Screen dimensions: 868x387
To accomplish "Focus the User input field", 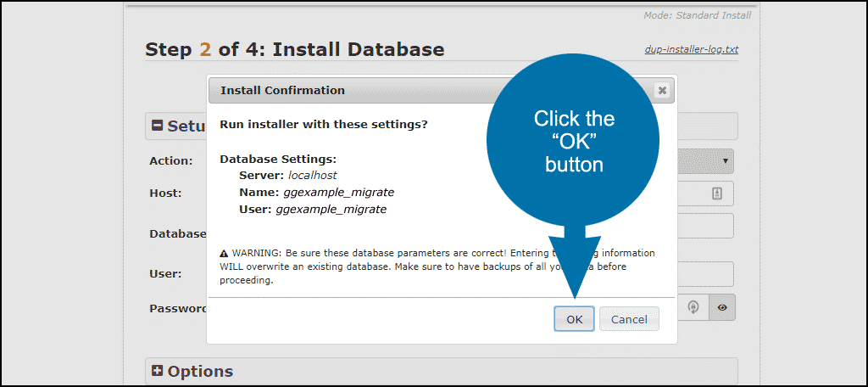I will click(x=704, y=274).
